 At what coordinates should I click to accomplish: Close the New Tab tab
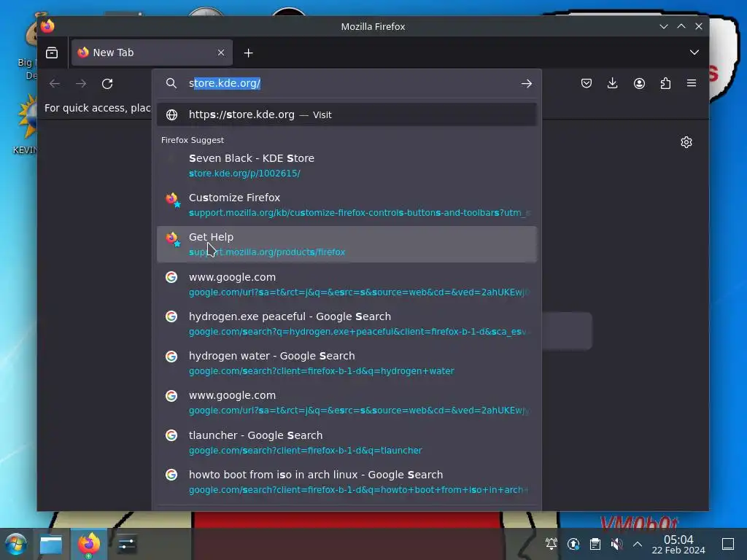(x=221, y=52)
